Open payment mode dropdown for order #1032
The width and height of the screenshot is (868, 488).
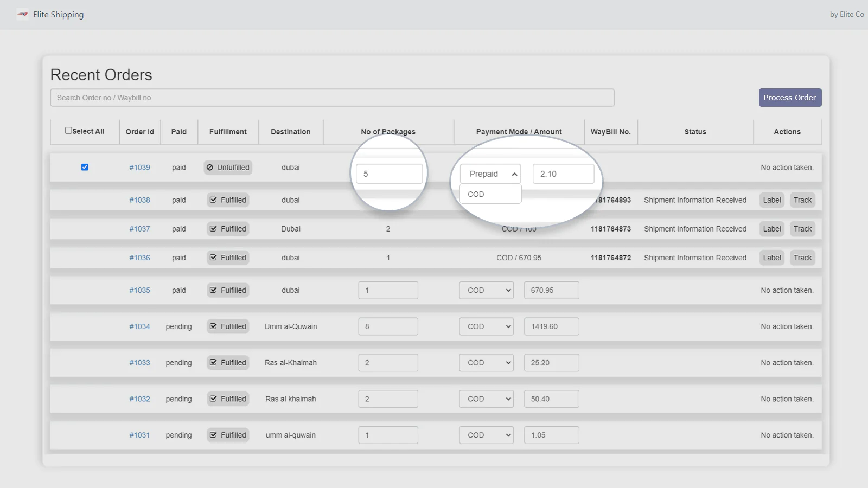[x=486, y=399]
